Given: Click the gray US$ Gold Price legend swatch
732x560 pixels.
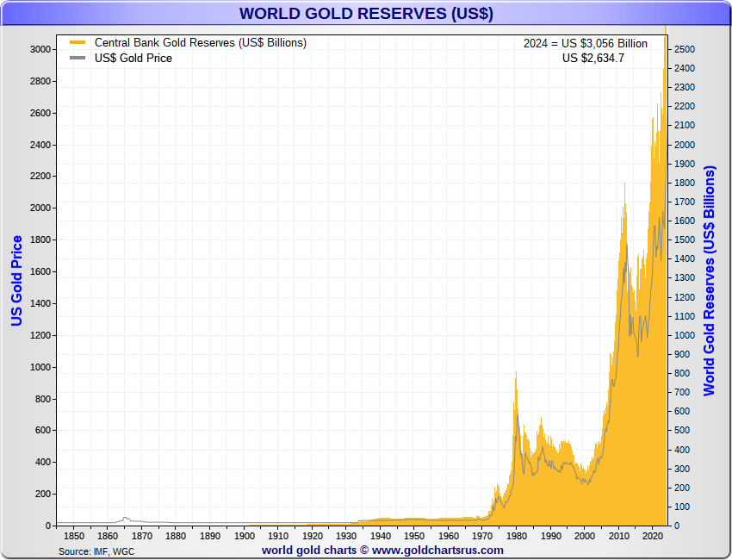Looking at the screenshot, I should pyautogui.click(x=78, y=59).
